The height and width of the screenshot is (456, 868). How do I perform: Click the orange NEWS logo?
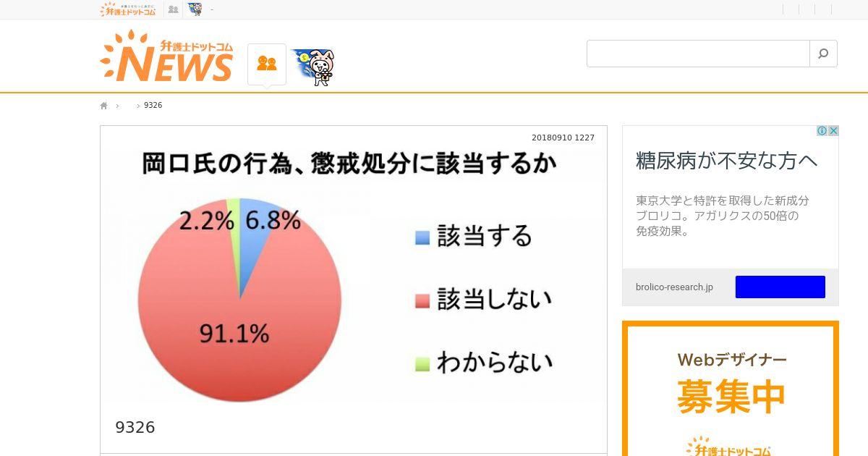click(167, 56)
